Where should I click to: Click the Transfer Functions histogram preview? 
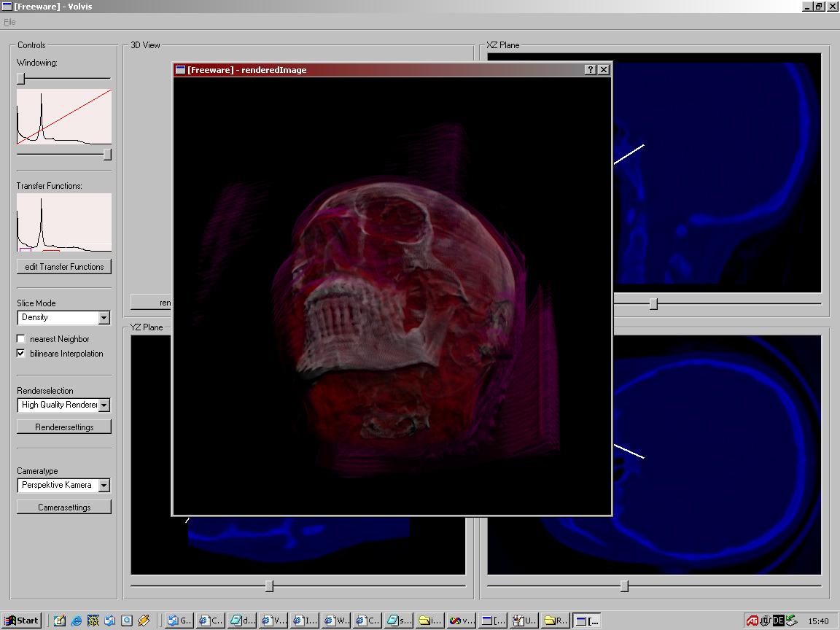(64, 222)
